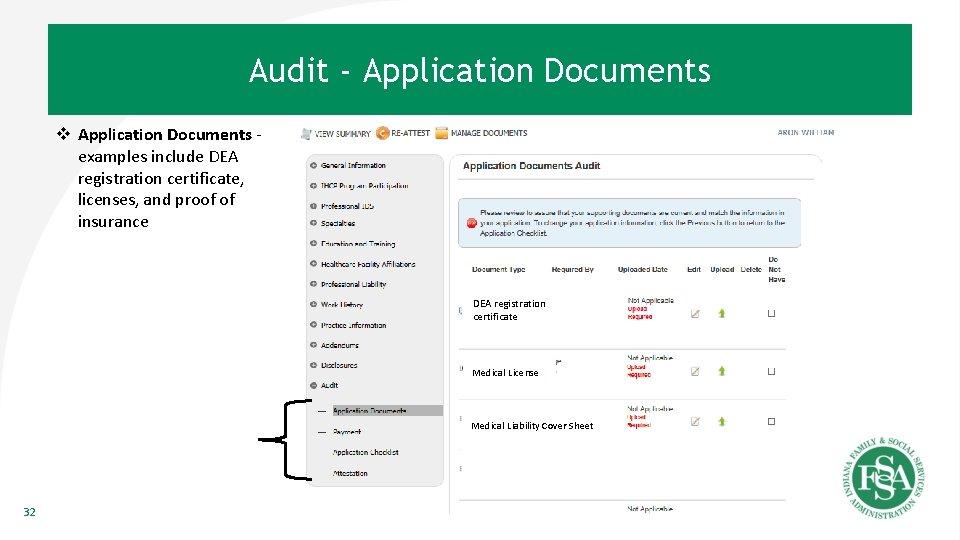The height and width of the screenshot is (540, 960).
Task: Click Upload arrow for DEA registration certificate
Action: pos(722,313)
